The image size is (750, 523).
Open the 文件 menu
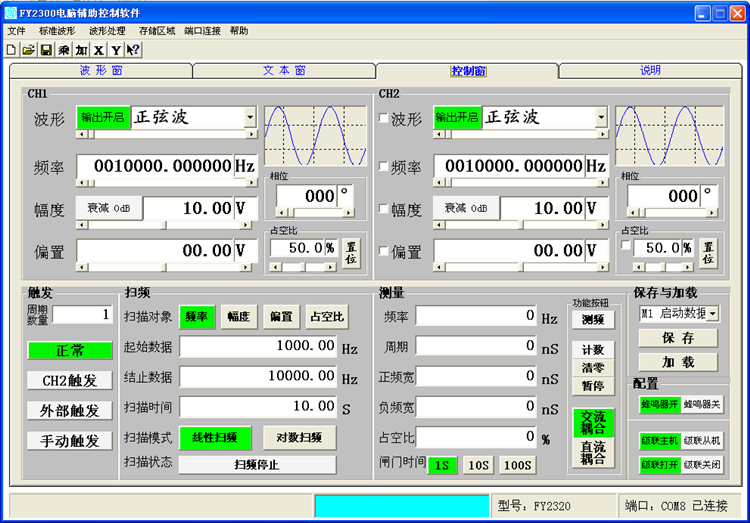click(16, 31)
